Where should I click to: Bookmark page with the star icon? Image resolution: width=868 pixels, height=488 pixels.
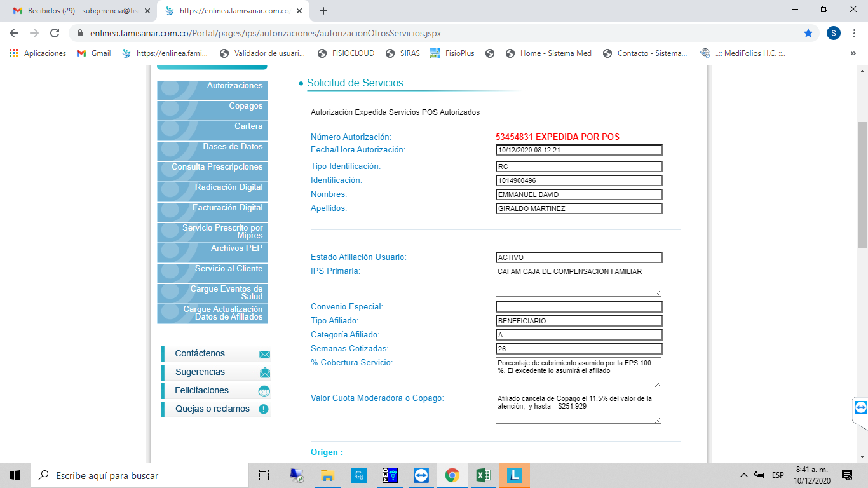point(808,33)
